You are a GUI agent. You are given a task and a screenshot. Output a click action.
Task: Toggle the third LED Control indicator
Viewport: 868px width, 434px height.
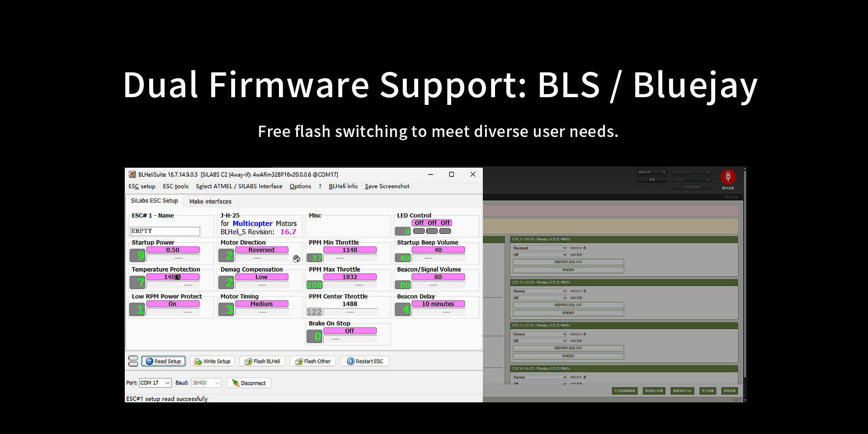click(445, 231)
